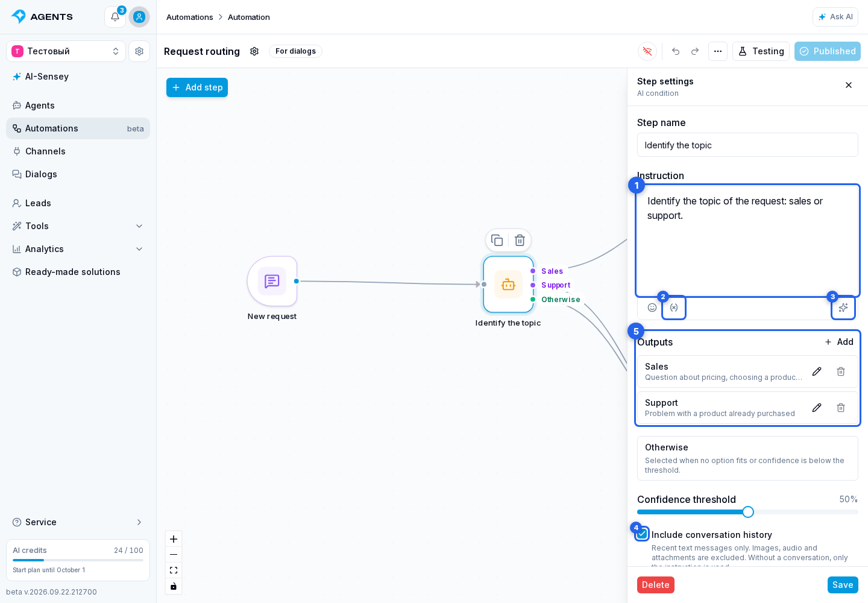
Task: Open the emoji picker under instruction
Action: click(652, 308)
